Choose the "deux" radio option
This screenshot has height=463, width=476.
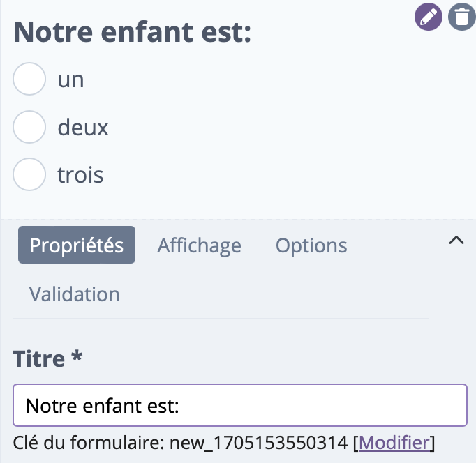pos(29,127)
